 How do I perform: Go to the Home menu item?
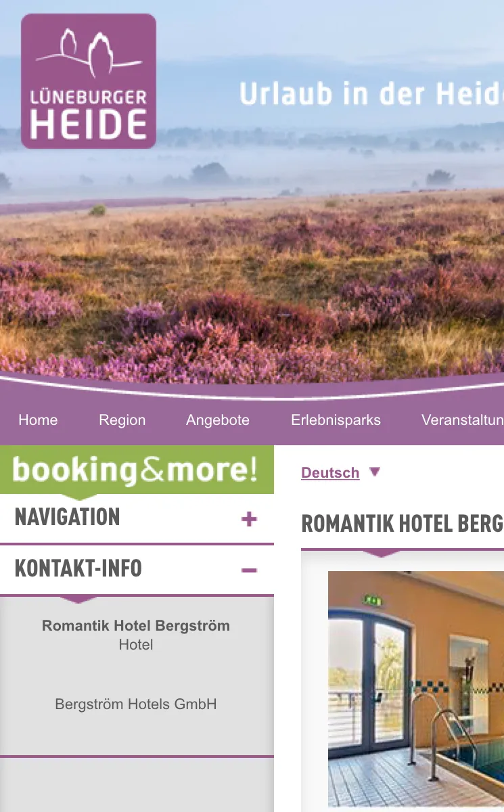[38, 420]
